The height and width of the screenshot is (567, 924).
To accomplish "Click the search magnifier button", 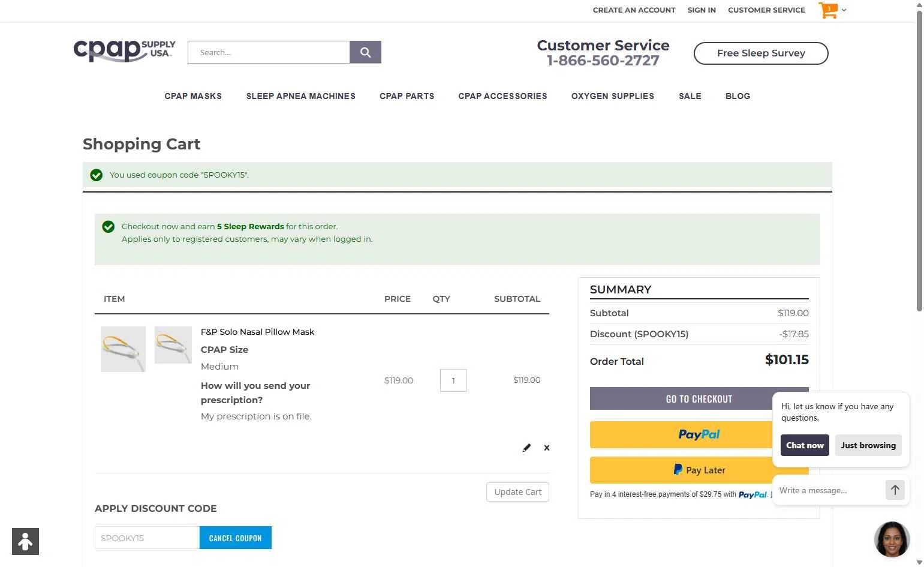I will [365, 52].
